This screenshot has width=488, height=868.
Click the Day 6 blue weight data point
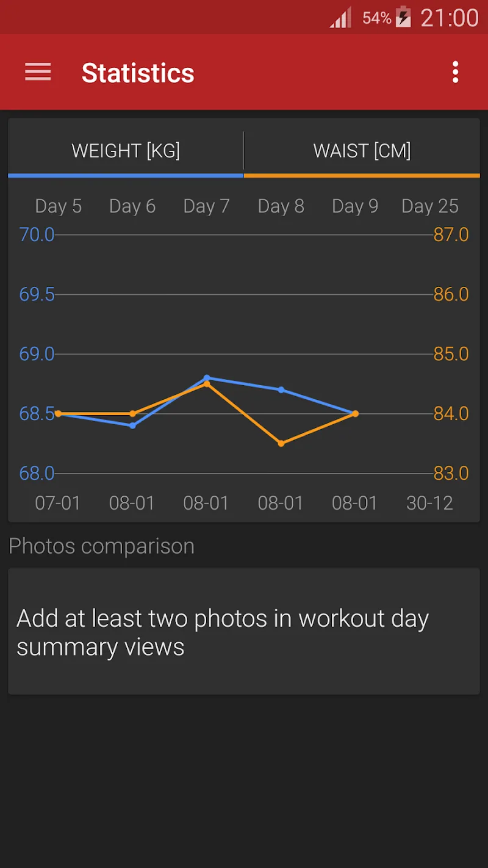(x=132, y=425)
